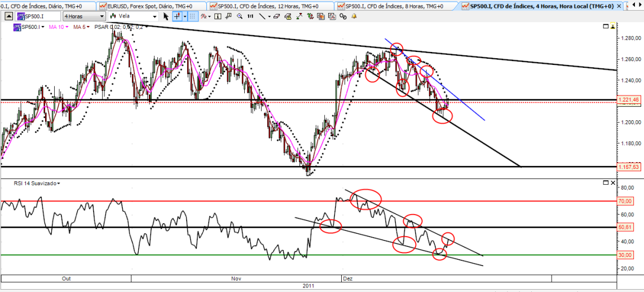Viewport: 644px width, 292px height.
Task: Expand the crosshair cursor options arrow
Action: coord(185,16)
